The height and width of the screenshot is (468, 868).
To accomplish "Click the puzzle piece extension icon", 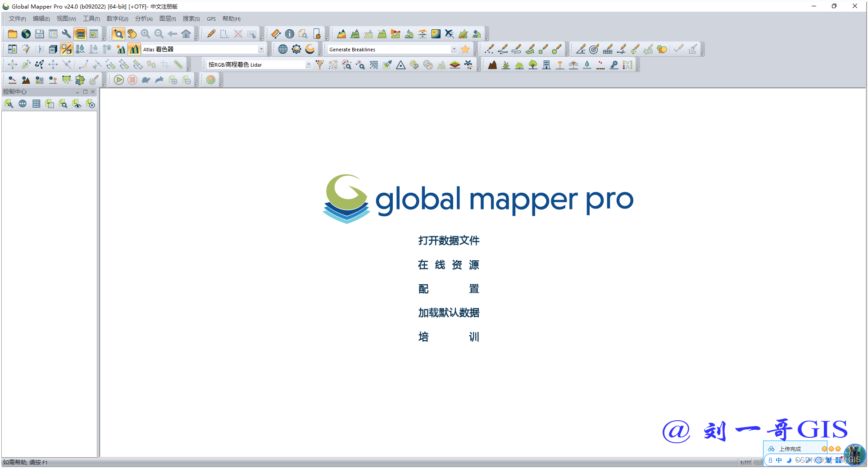I will point(80,80).
